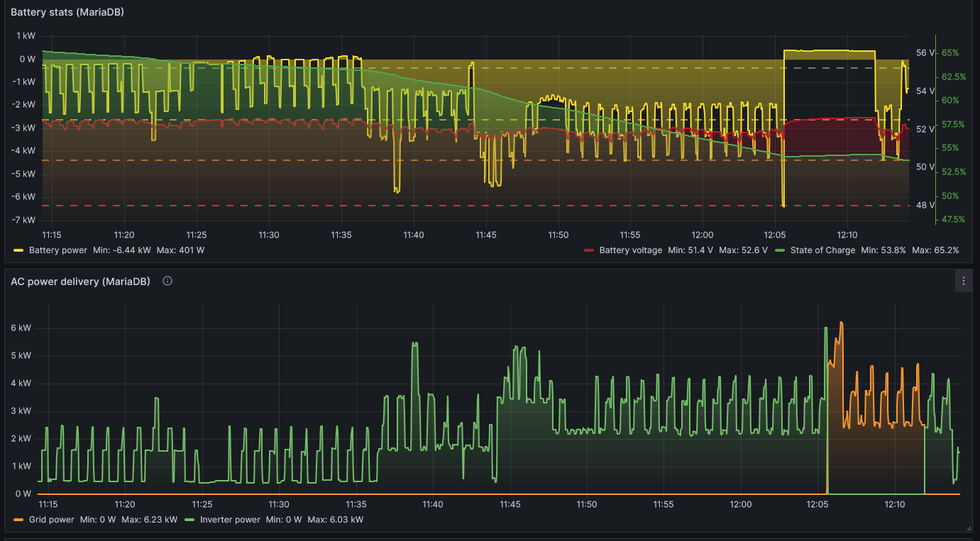
Task: Toggle State of Charge series via legend label
Action: coord(822,250)
